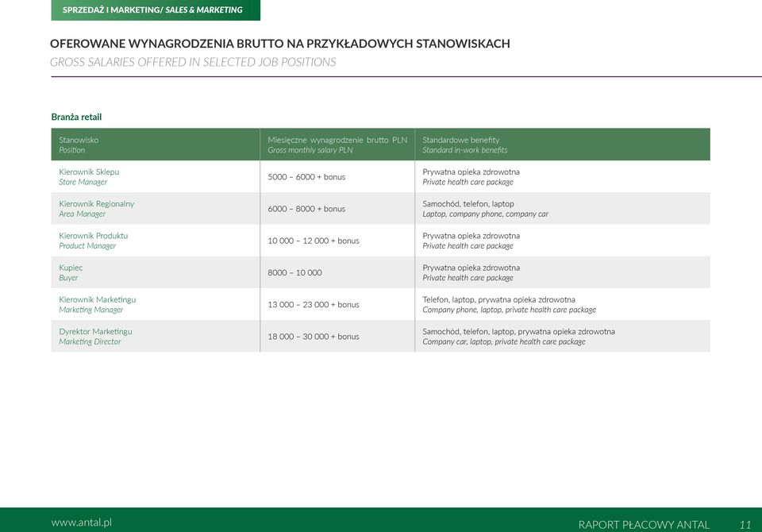This screenshot has width=762, height=532.
Task: Select the 'Kierownik Produktu' position cell
Action: pos(156,241)
